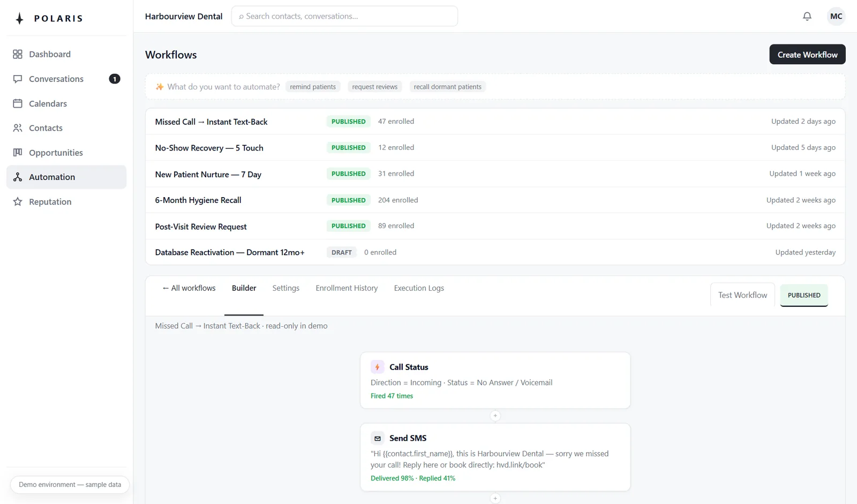Open Dashboard from the sidebar

(66, 54)
